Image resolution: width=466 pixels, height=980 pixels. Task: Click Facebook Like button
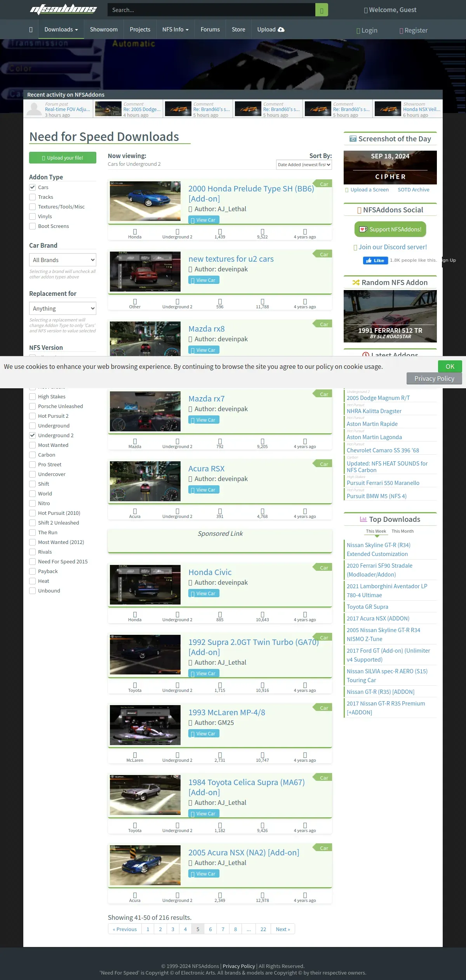(376, 261)
